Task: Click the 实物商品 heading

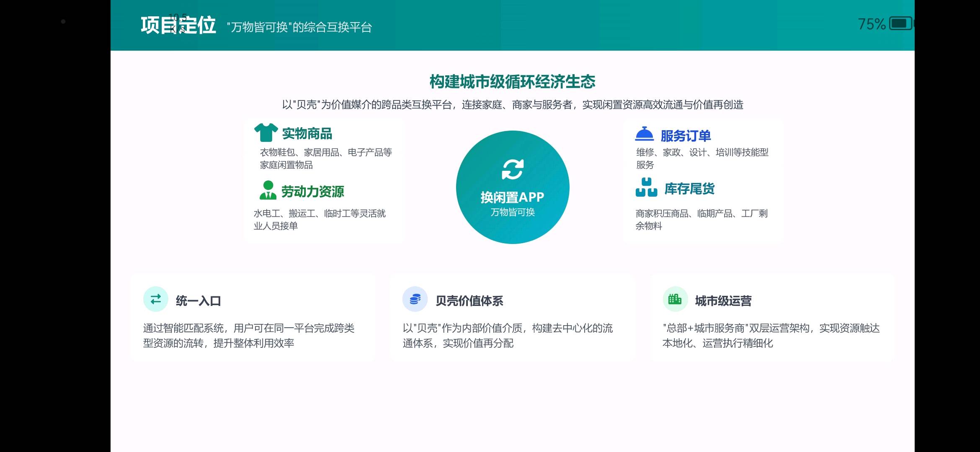Action: pos(307,134)
